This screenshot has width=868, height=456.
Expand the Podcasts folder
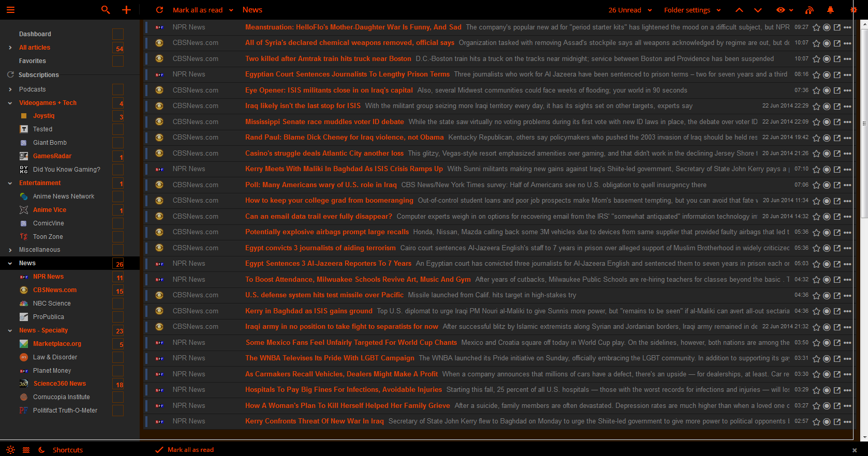tap(10, 89)
